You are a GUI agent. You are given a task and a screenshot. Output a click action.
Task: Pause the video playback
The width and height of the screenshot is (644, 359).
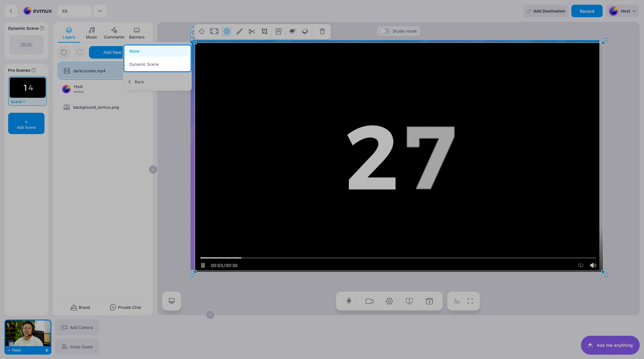(203, 265)
